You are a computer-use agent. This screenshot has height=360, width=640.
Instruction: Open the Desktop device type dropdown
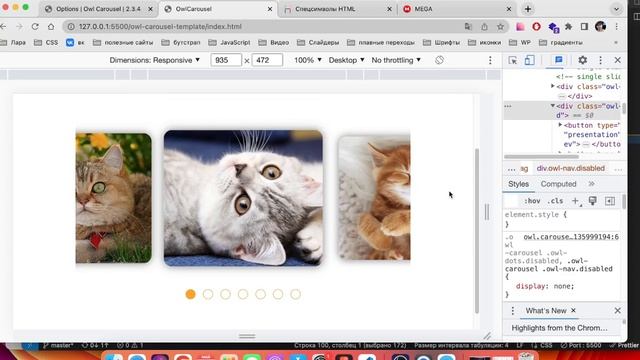[347, 60]
